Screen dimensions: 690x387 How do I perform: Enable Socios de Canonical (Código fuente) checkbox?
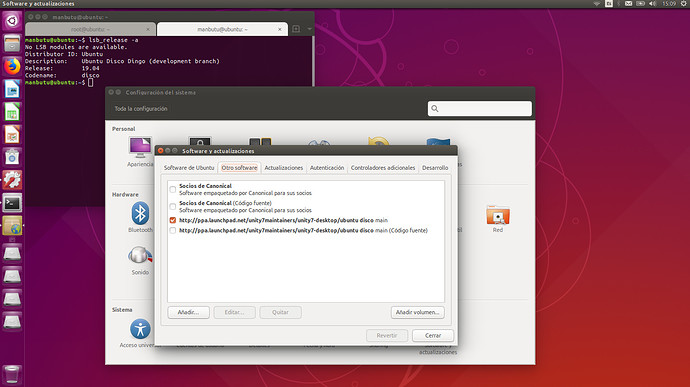pos(172,206)
